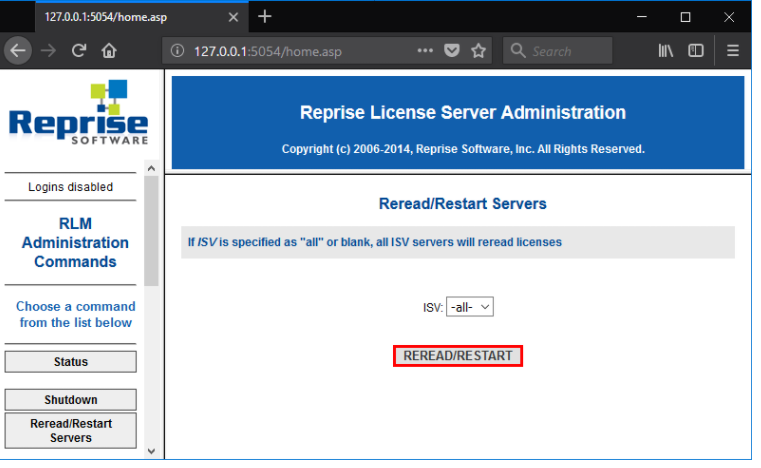The width and height of the screenshot is (761, 468).
Task: Click the 'Logins disabled' text
Action: point(70,187)
